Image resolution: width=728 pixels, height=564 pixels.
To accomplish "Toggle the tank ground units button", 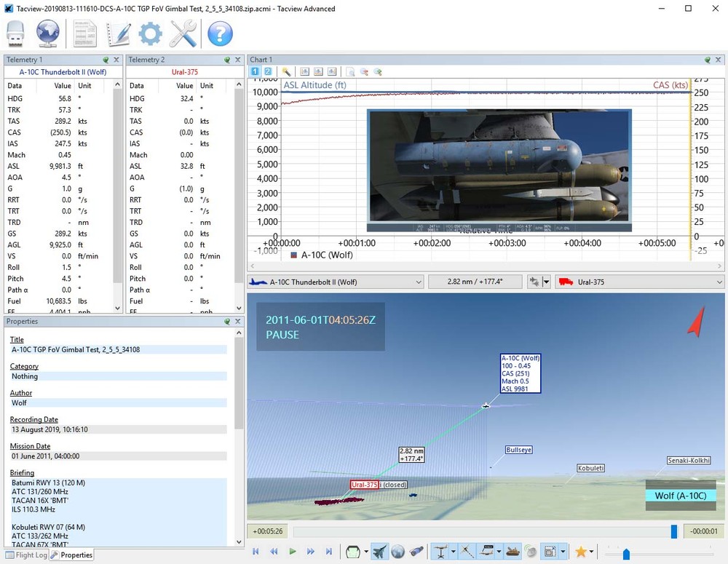I will (513, 552).
